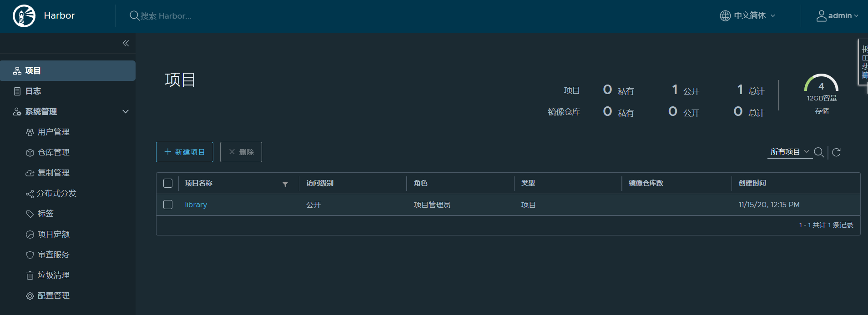
Task: Collapse the 系统管理 section
Action: tap(126, 111)
